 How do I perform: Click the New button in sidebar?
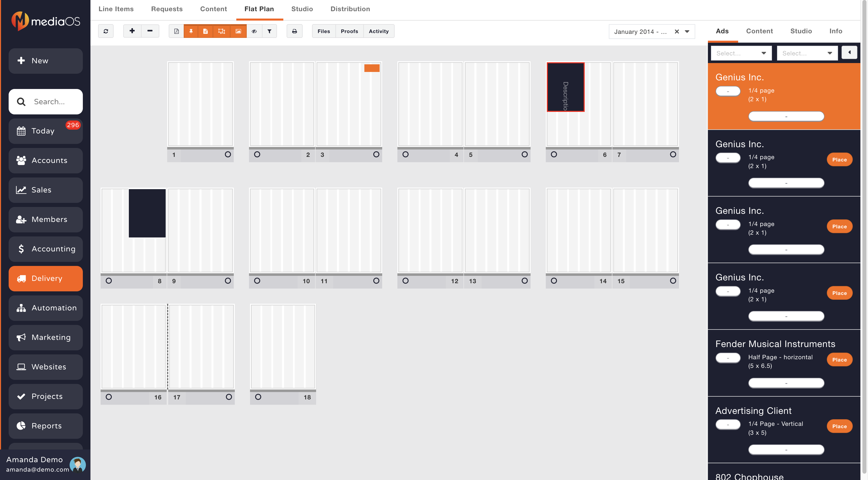click(45, 61)
